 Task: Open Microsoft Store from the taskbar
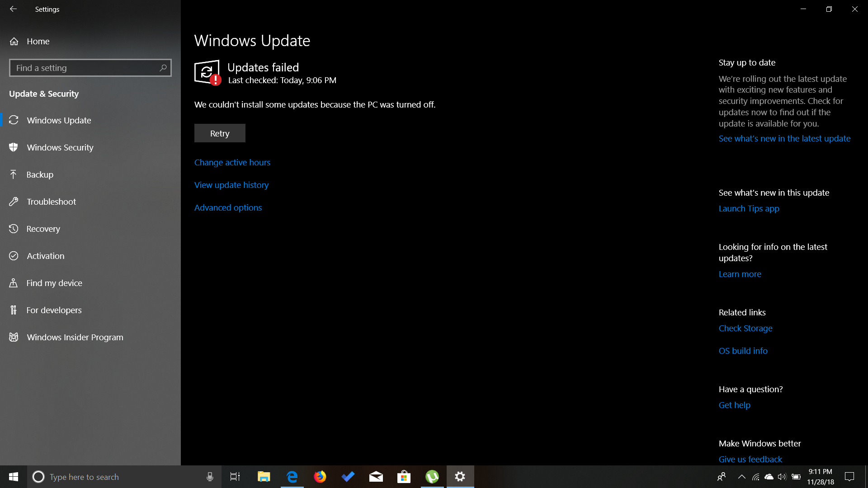404,477
